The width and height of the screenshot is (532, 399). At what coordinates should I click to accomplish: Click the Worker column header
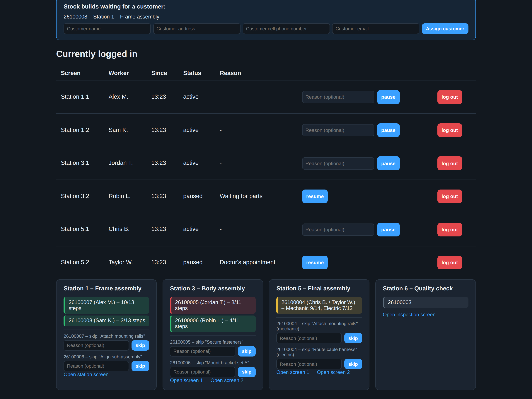119,73
